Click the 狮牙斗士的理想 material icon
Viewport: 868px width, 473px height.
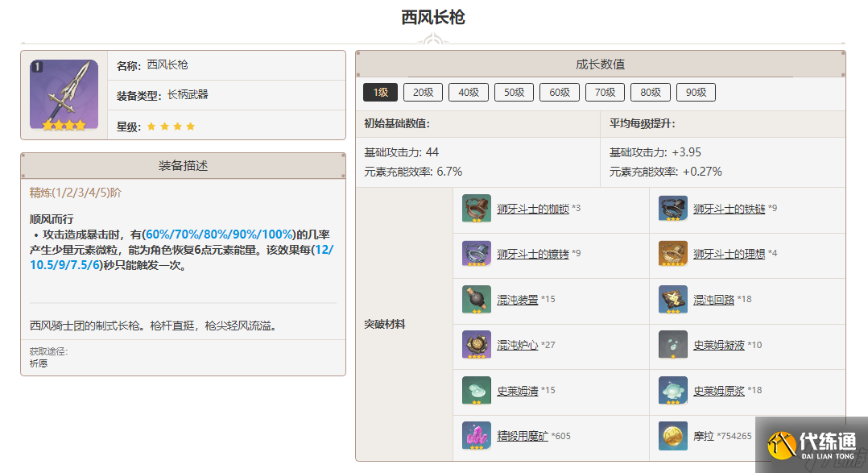(x=673, y=254)
